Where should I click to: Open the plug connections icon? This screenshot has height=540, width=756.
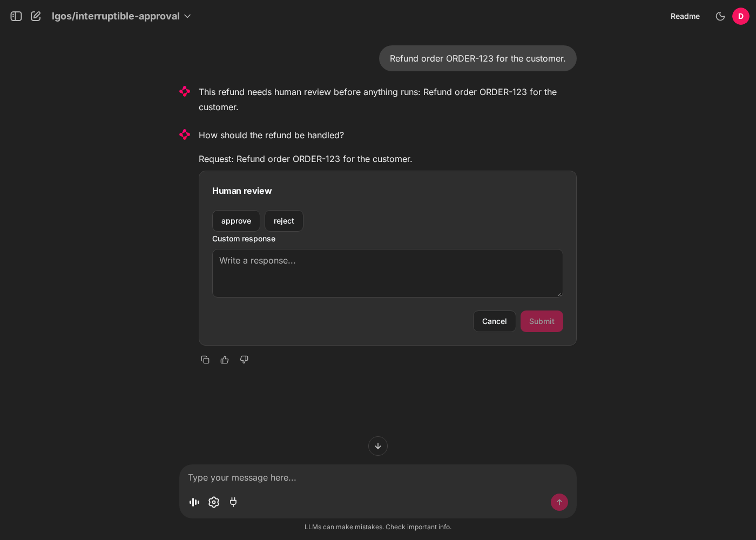[x=233, y=502]
